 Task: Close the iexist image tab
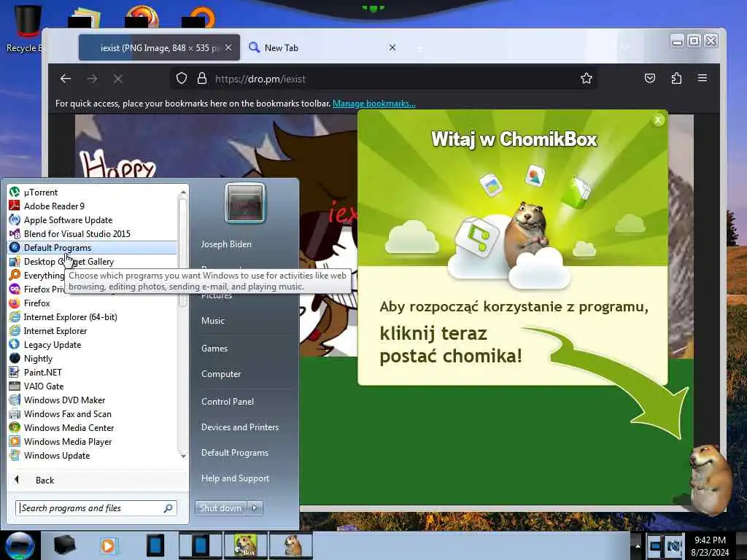(228, 47)
